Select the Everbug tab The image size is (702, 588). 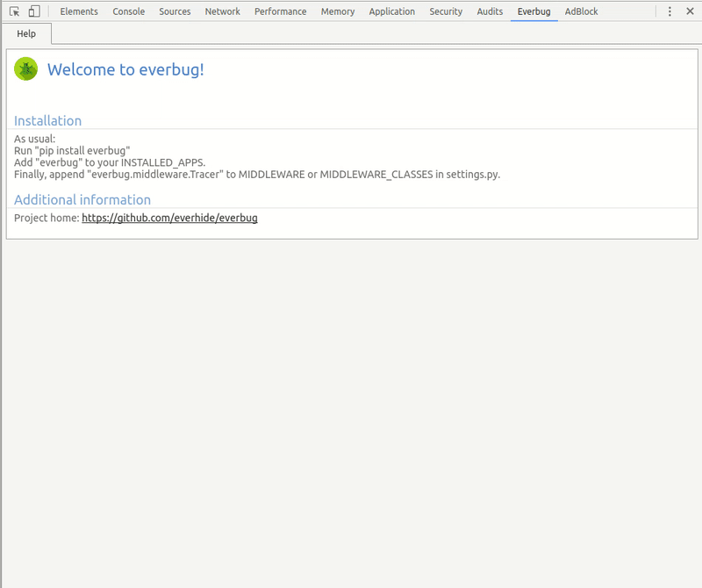534,11
